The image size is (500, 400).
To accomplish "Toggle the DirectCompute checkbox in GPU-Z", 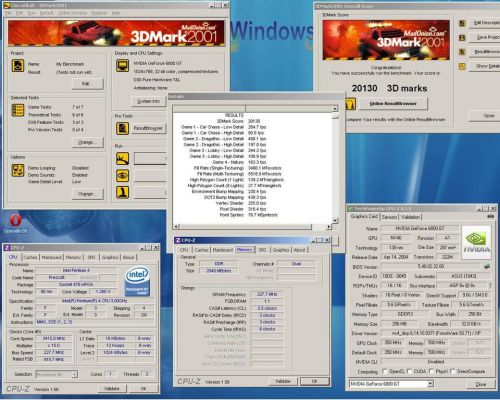I will tap(452, 371).
